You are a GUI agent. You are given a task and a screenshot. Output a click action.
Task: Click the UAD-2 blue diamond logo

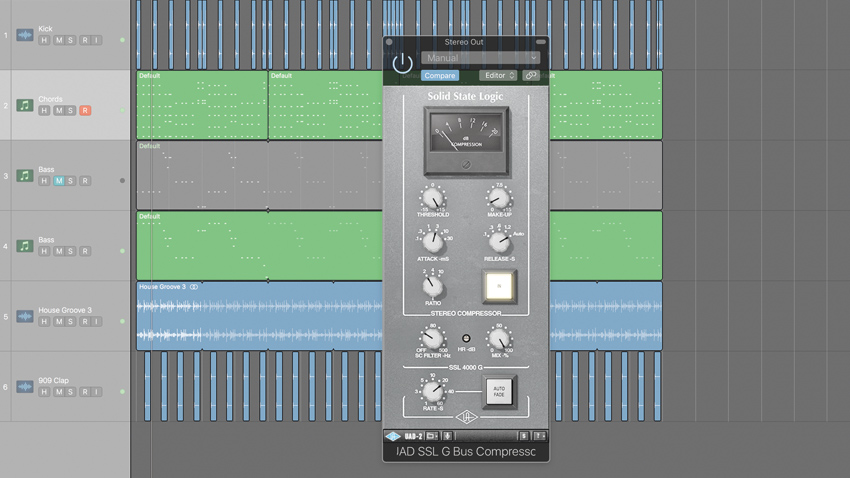392,436
